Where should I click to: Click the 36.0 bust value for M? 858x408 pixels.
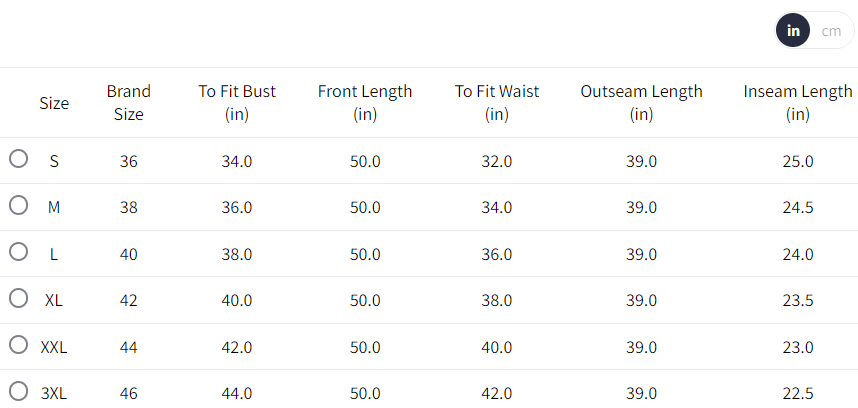pos(237,208)
